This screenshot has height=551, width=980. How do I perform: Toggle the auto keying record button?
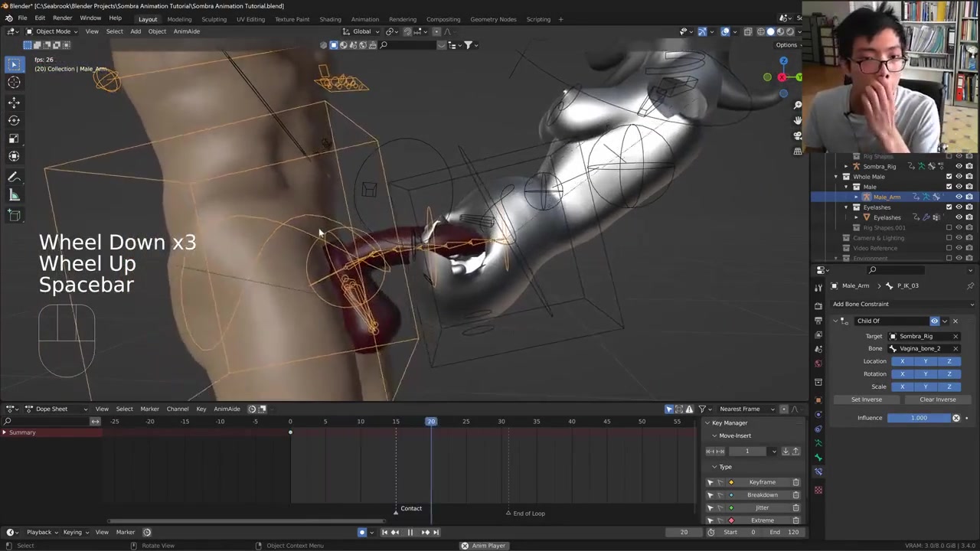(x=362, y=533)
